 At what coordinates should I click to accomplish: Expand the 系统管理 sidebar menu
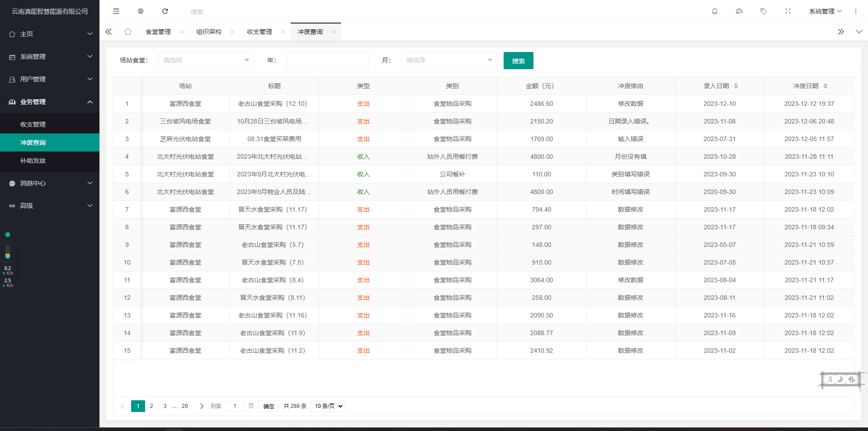click(x=50, y=57)
